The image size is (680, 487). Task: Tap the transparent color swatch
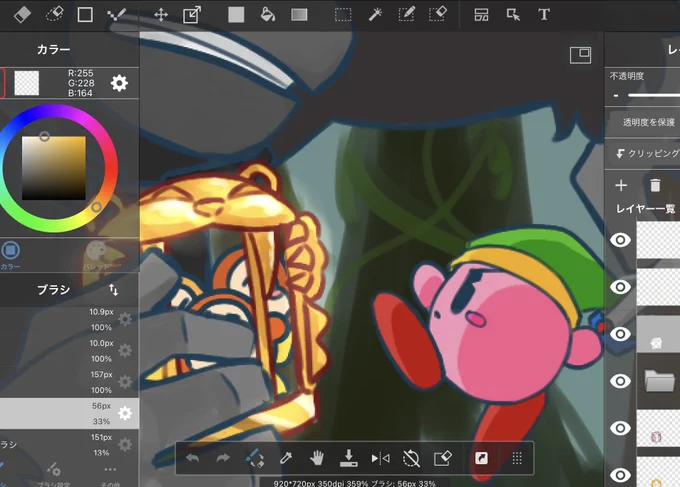(x=26, y=83)
